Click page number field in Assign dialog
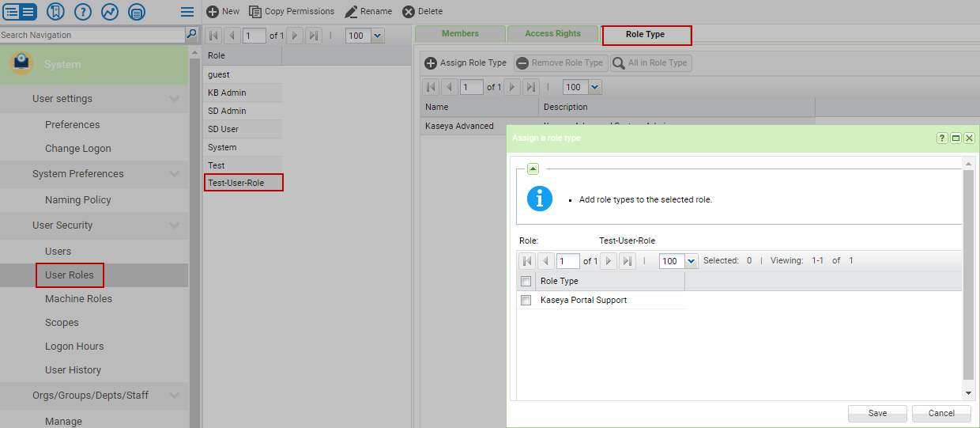980x428 pixels. [x=568, y=261]
